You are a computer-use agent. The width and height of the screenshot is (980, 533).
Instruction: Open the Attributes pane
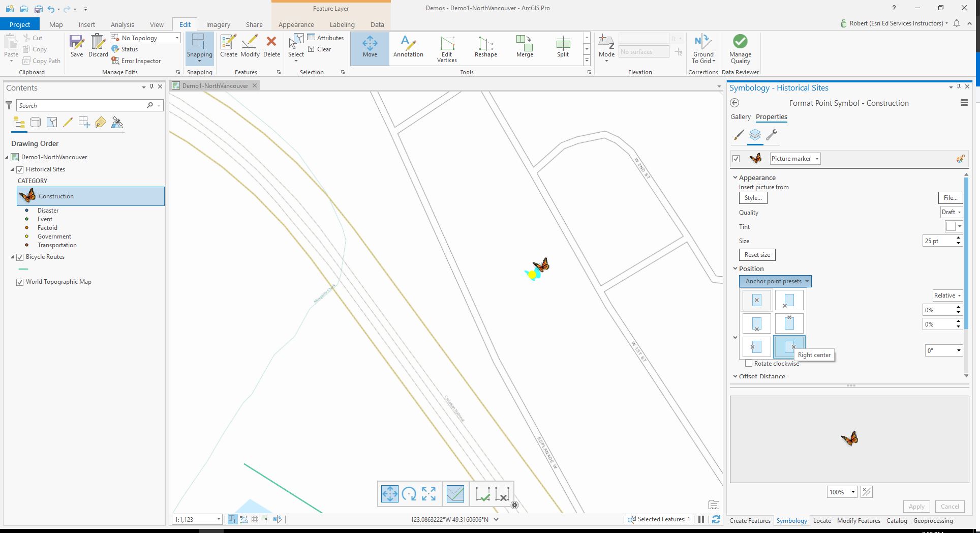tap(325, 38)
